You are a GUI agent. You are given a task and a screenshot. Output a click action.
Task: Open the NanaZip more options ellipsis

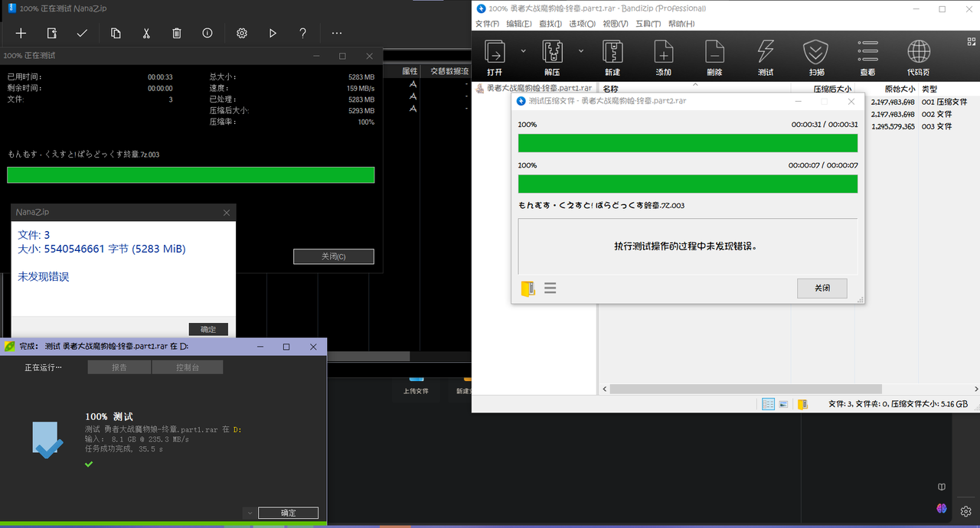pyautogui.click(x=337, y=34)
